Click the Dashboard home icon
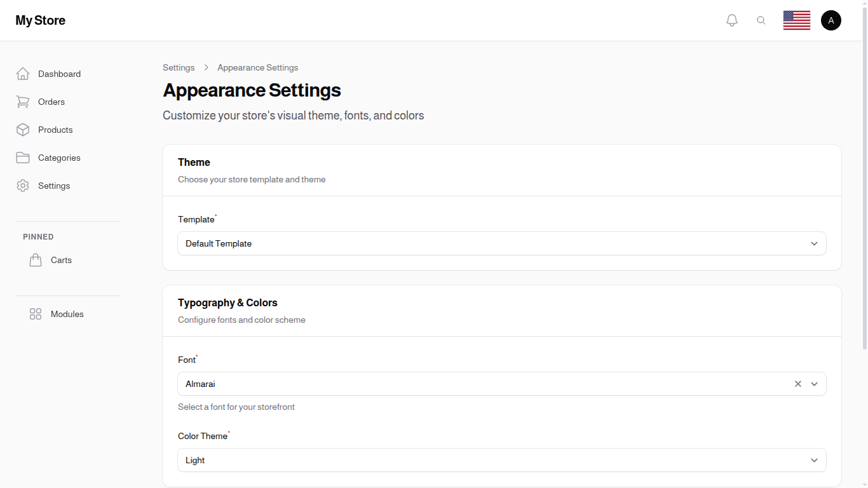Image resolution: width=868 pixels, height=488 pixels. (x=23, y=73)
